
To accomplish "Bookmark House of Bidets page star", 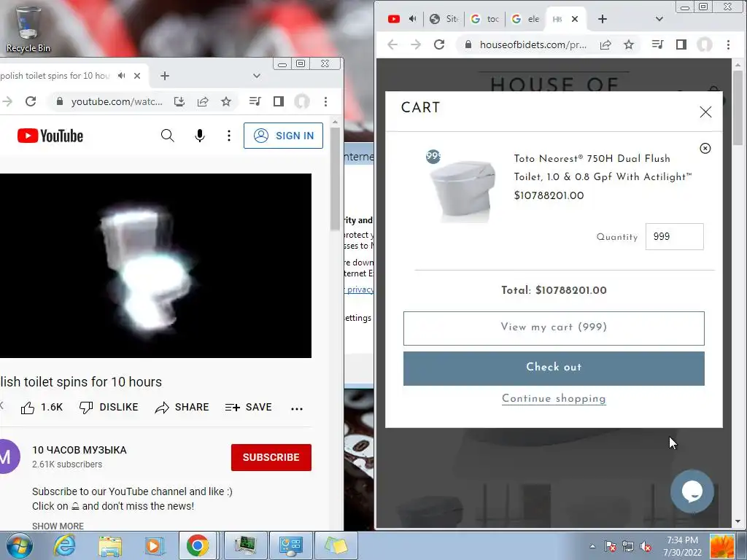I will pos(629,44).
